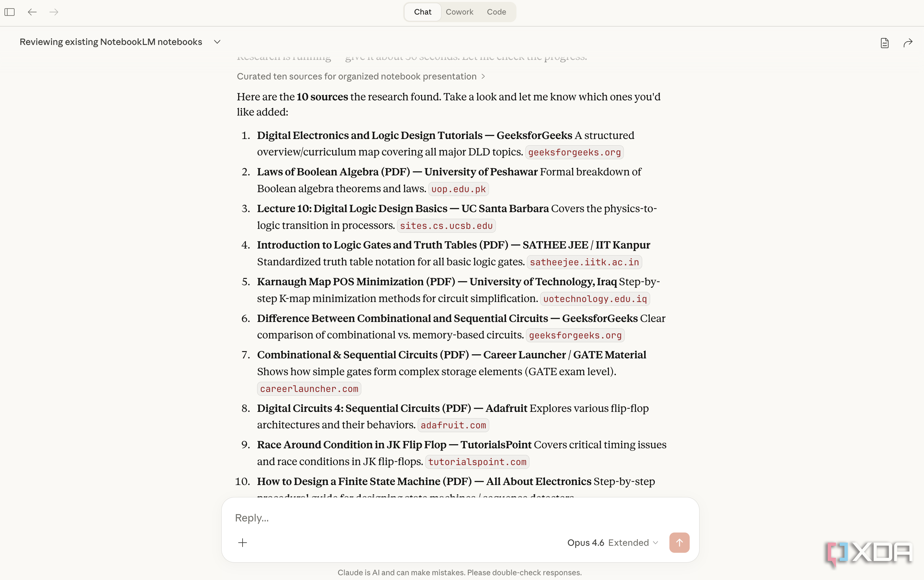Go forward with the right arrow
Screen dimensions: 924x580
[x=54, y=12]
